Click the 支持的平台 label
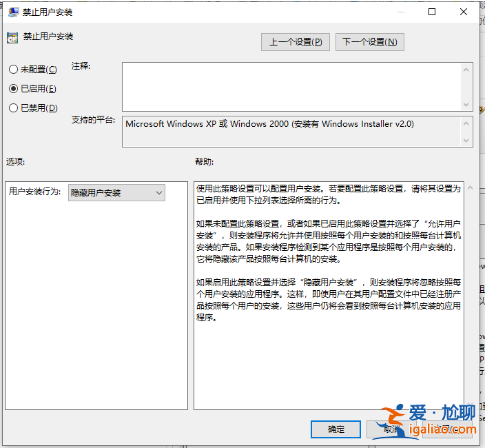Viewport: 485px width, 448px height. tap(93, 120)
